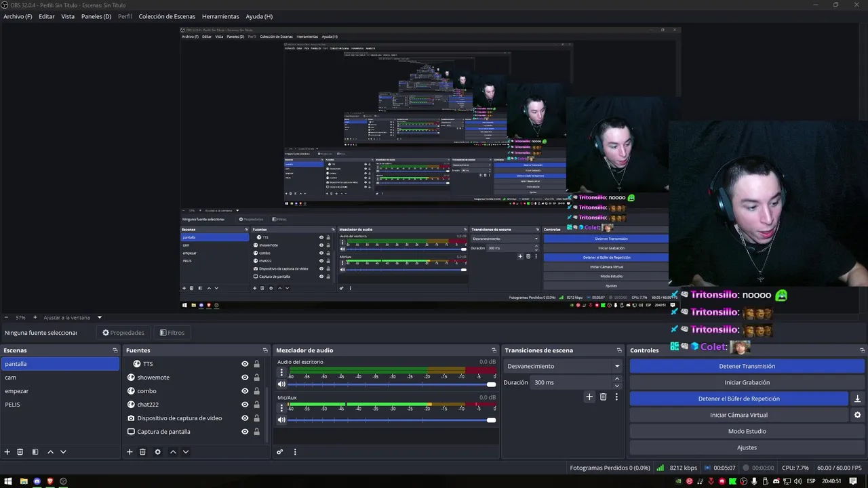Mute the Mic/Aux speaker icon

pos(282,420)
